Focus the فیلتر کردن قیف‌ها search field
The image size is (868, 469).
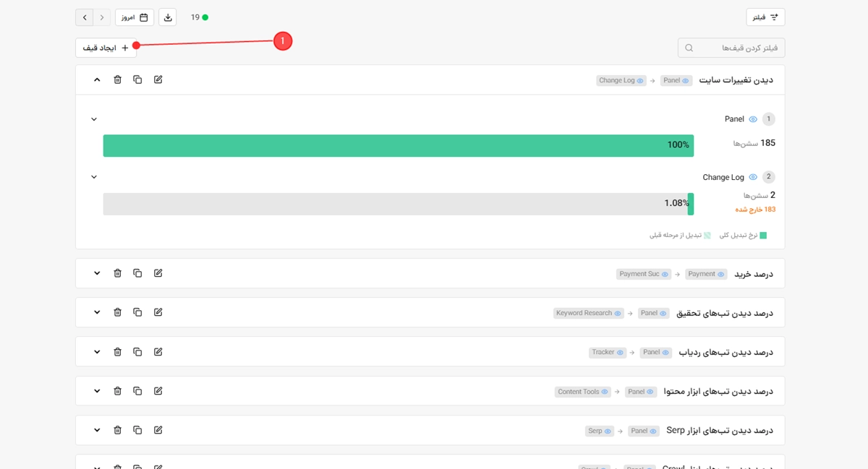(731, 48)
